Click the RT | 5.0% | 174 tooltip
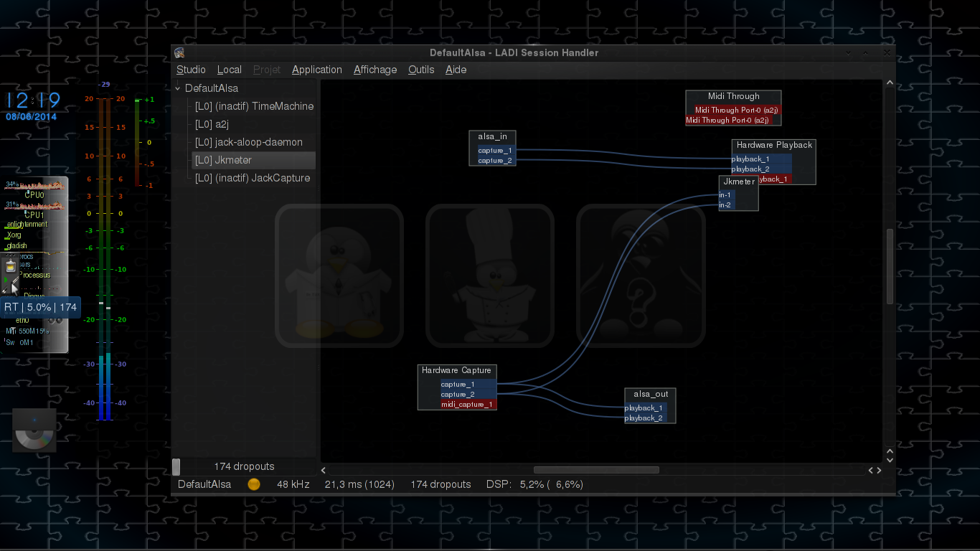This screenshot has height=551, width=980. (40, 307)
